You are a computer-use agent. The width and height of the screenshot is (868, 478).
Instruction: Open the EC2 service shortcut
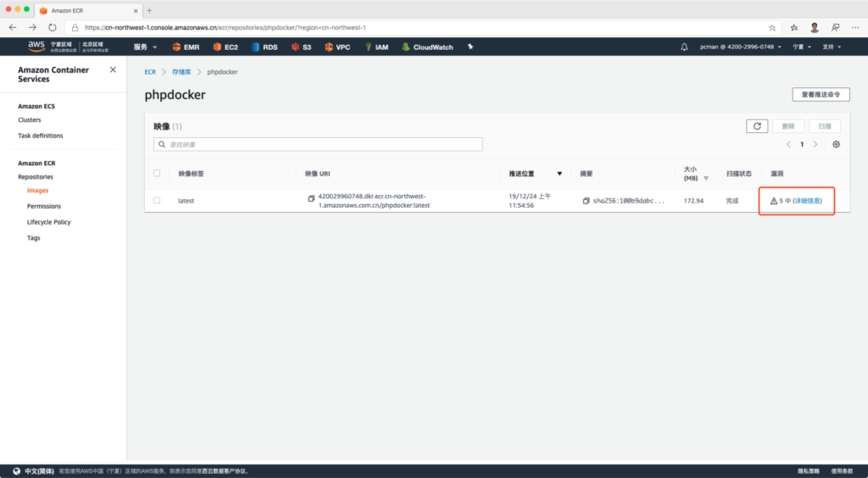point(225,47)
